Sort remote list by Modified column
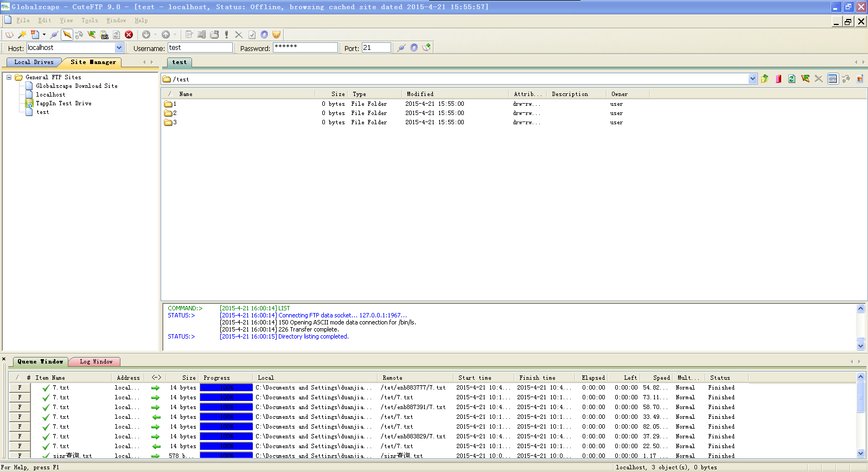The height and width of the screenshot is (472, 868). [455, 94]
